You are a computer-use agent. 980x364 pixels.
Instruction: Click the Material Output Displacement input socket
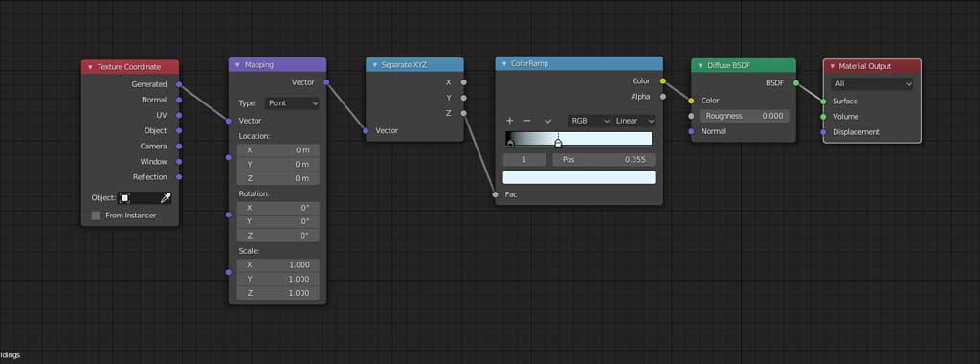click(823, 132)
